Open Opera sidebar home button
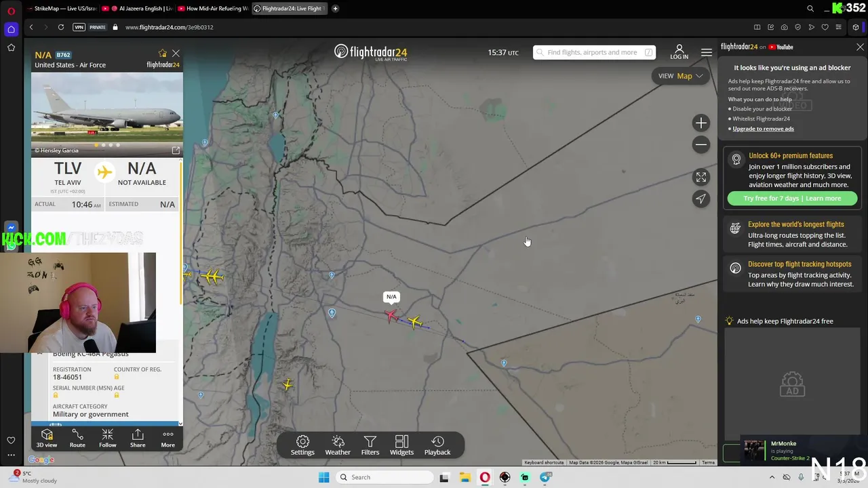Viewport: 868px width, 488px height. coord(11,29)
